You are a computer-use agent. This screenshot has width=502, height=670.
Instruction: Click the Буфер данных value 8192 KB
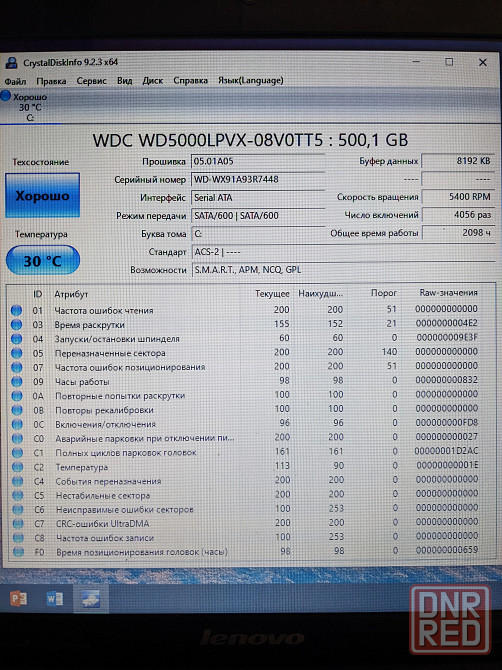click(x=458, y=161)
